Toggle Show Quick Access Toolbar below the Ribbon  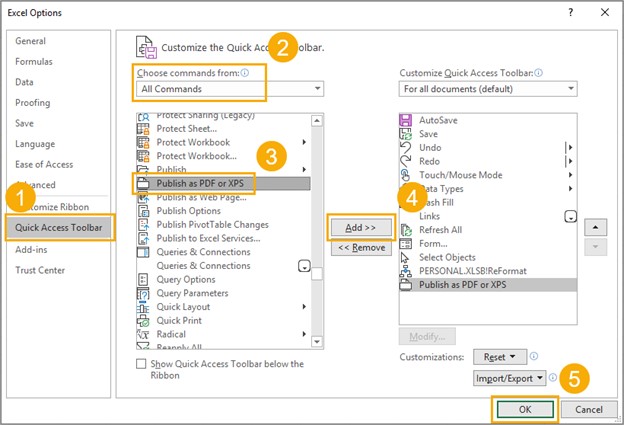point(141,364)
